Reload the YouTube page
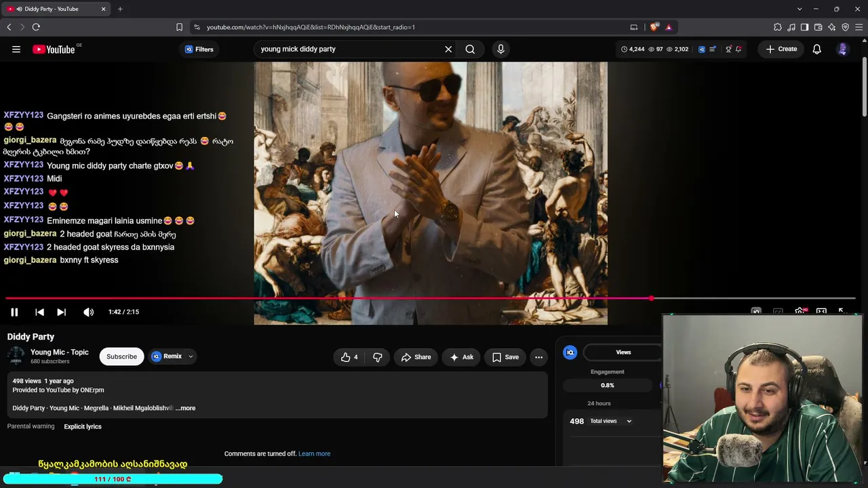The width and height of the screenshot is (868, 488). pyautogui.click(x=36, y=27)
